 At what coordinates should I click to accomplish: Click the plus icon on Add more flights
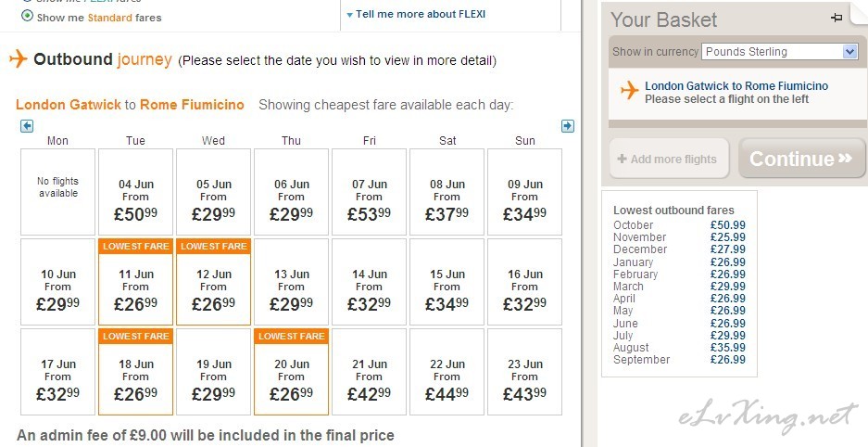[622, 159]
